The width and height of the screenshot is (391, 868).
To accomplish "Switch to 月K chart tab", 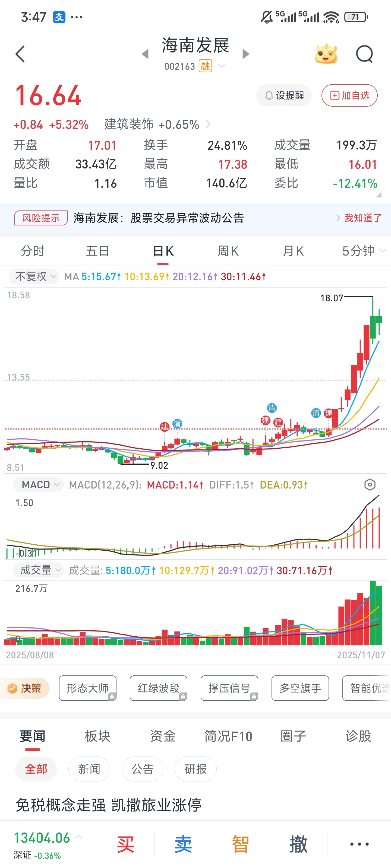I will (293, 251).
